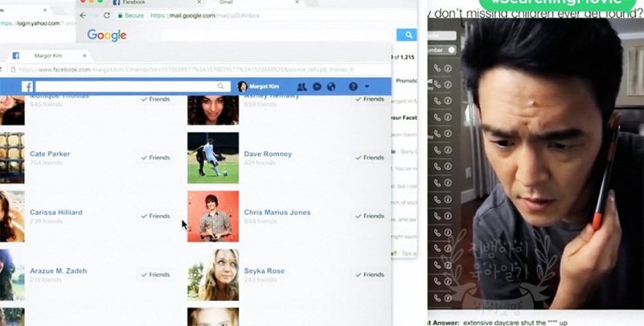Open Arazue M. Zadeh's profile link
The width and height of the screenshot is (644, 326).
[59, 271]
